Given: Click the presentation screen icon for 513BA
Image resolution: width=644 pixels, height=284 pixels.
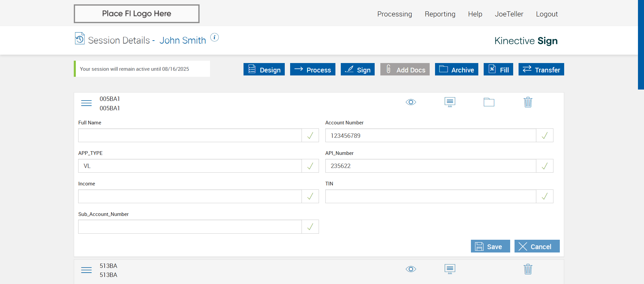Looking at the screenshot, I should pos(450,269).
